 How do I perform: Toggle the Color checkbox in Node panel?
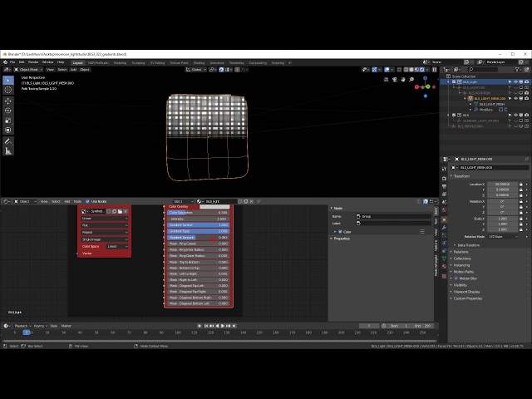(x=340, y=232)
